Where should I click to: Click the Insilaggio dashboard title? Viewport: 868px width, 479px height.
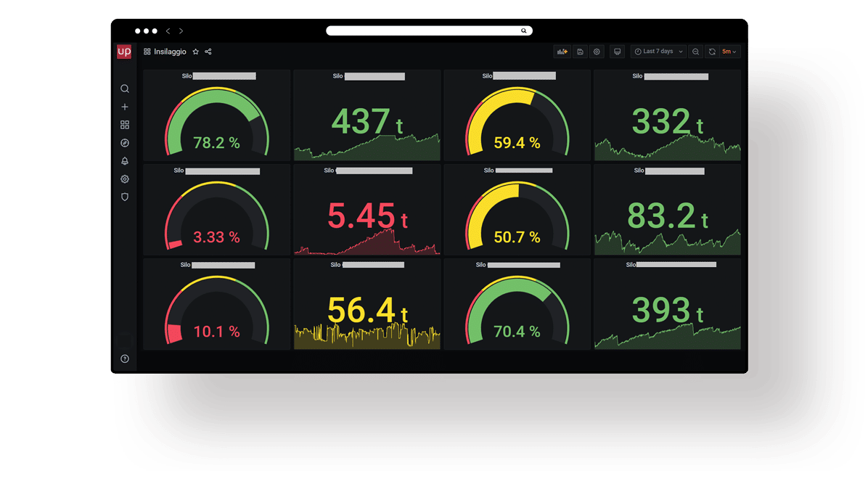click(x=170, y=52)
